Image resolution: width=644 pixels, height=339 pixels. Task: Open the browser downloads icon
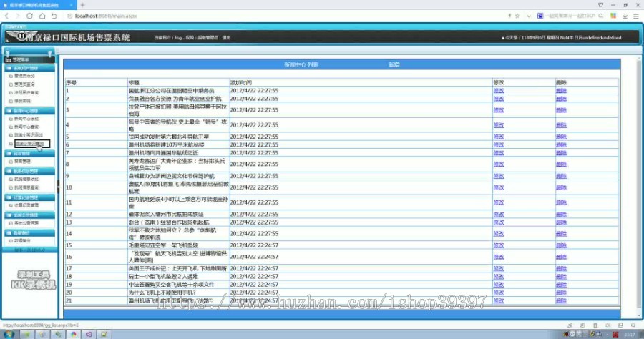coord(625,16)
